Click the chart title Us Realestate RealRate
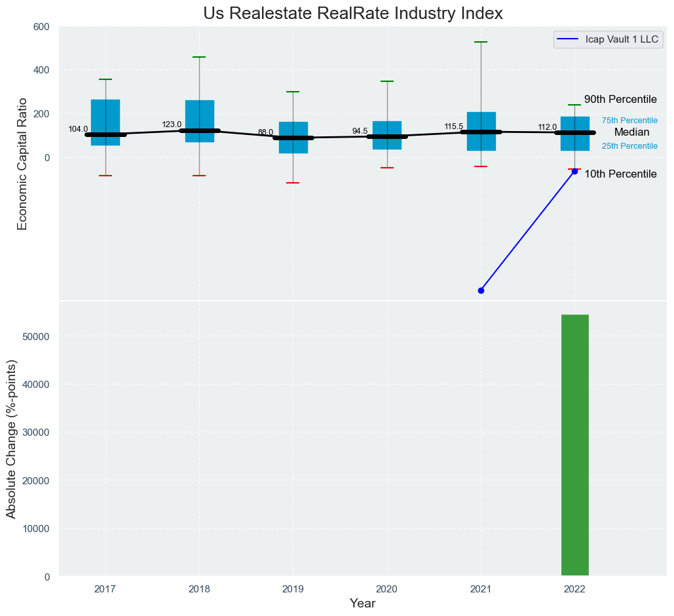This screenshot has width=674, height=616. tap(352, 13)
